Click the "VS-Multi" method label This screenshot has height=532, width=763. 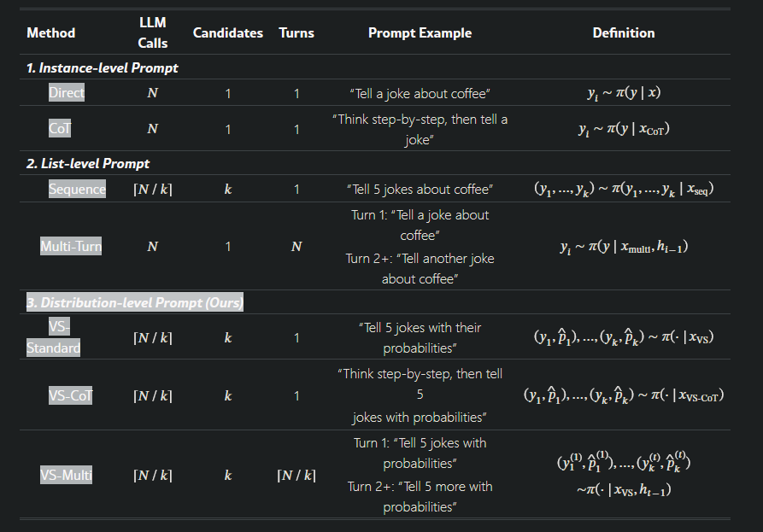[x=67, y=476]
